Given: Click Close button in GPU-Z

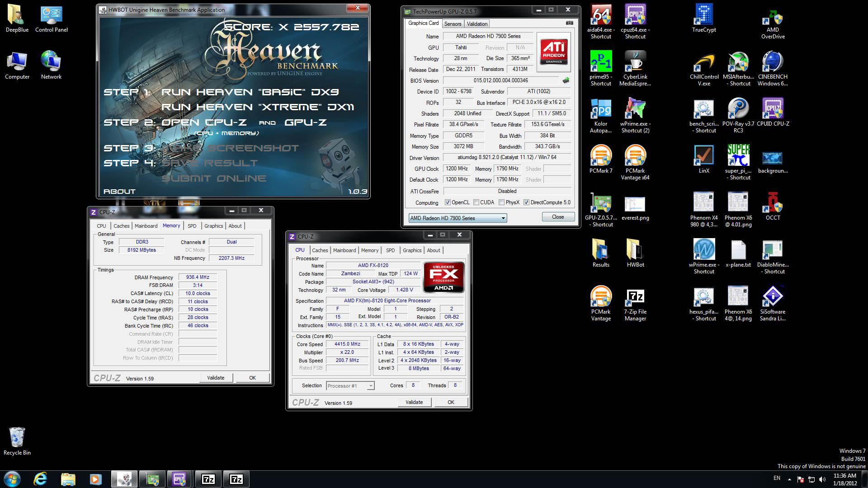Looking at the screenshot, I should pos(558,217).
